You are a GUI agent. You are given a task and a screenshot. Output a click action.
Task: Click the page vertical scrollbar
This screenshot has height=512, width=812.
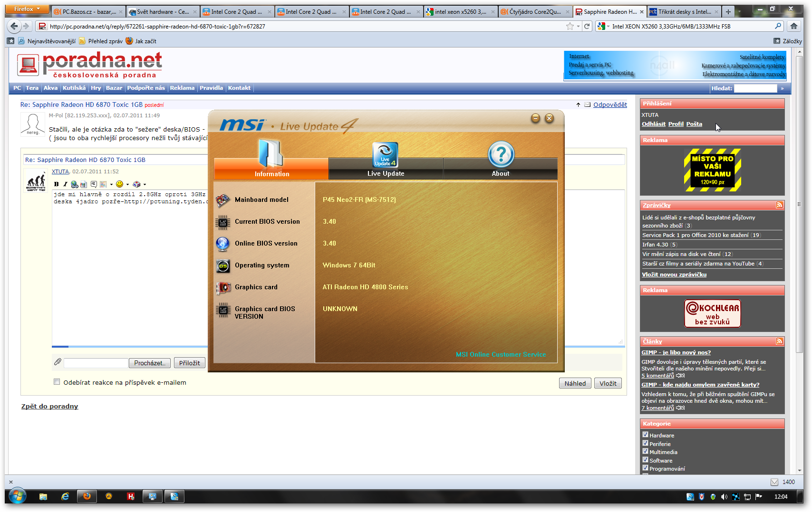[799, 204]
